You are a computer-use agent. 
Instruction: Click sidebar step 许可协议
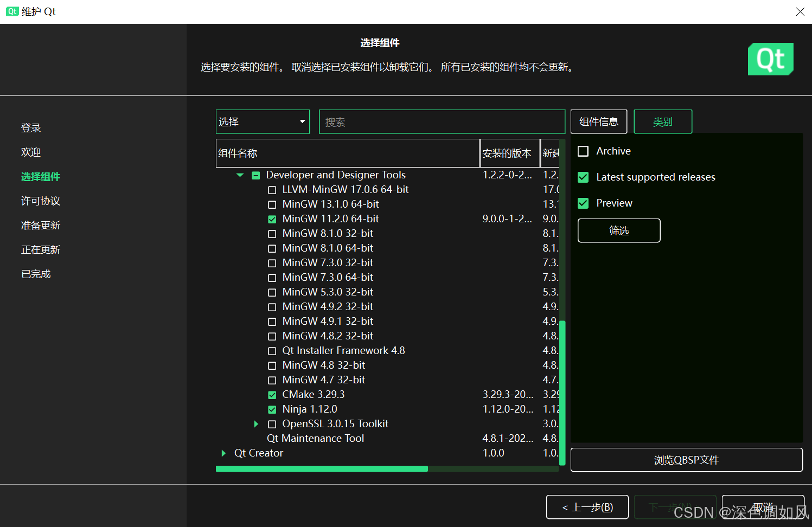(41, 201)
